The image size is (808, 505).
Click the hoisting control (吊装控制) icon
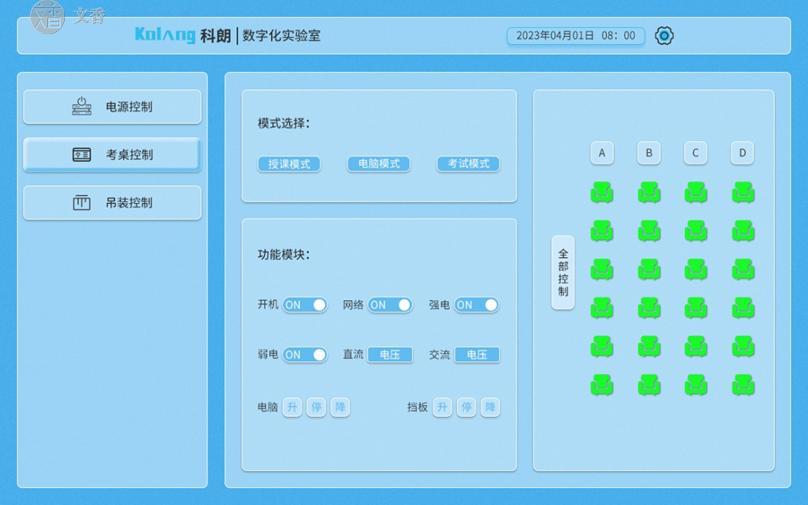coord(82,203)
